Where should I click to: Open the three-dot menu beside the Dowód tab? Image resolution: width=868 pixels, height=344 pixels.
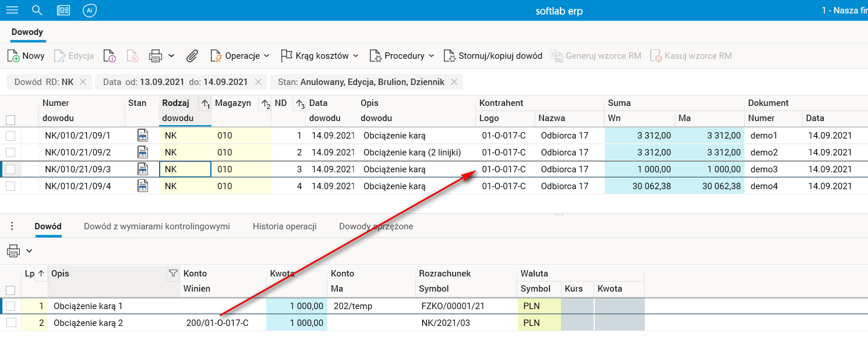12,226
